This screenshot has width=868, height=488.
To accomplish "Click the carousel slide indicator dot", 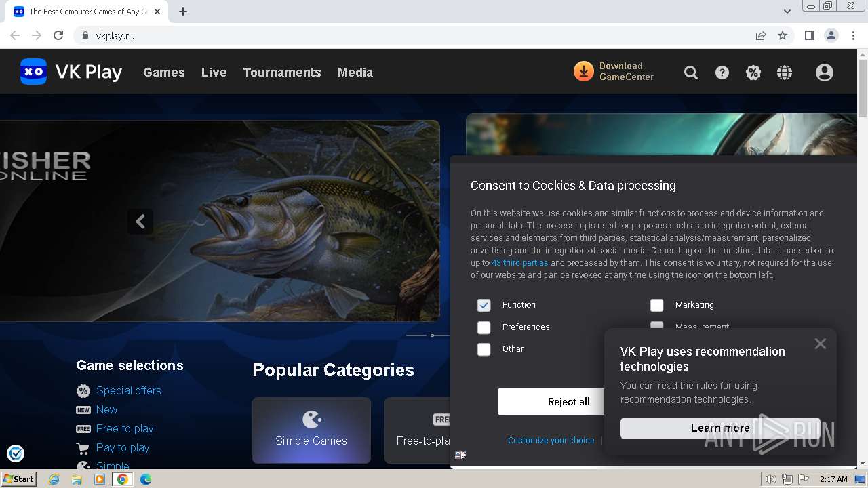I will [x=432, y=335].
